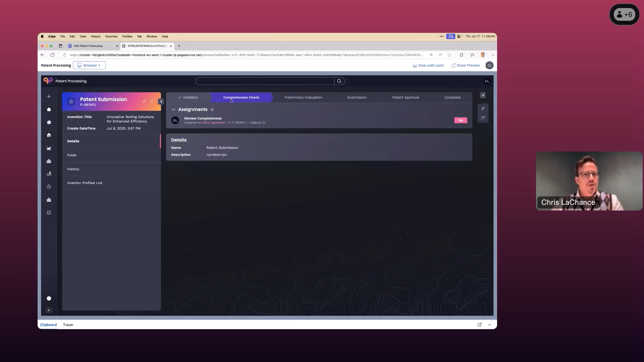The height and width of the screenshot is (362, 644).
Task: Open the Browser preview dropdown
Action: pyautogui.click(x=89, y=65)
